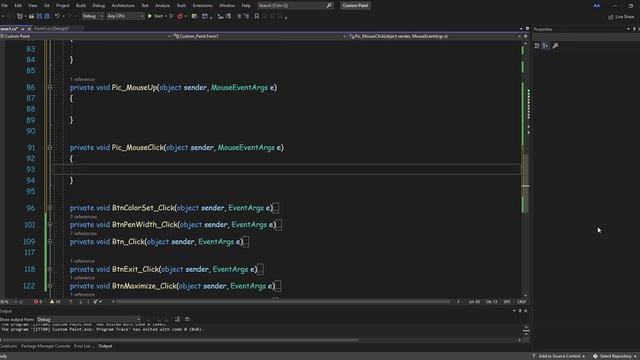Screen dimensions: 640x360
Task: Click the New Item icon in the toolbar
Action: click(20, 16)
